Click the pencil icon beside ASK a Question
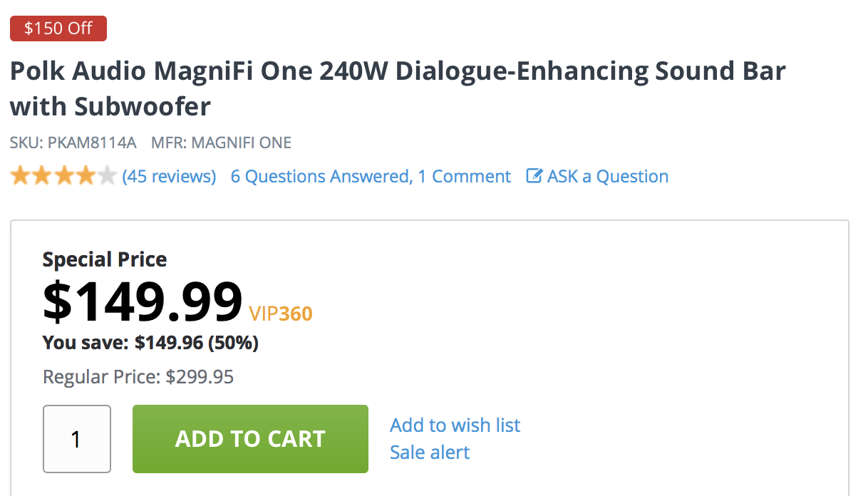This screenshot has height=496, width=868. pyautogui.click(x=534, y=176)
